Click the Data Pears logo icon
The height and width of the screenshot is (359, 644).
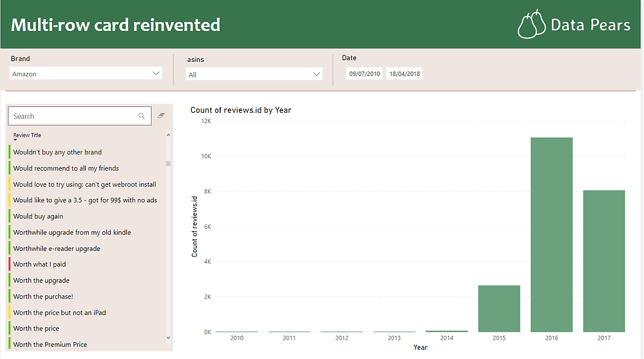pyautogui.click(x=529, y=24)
